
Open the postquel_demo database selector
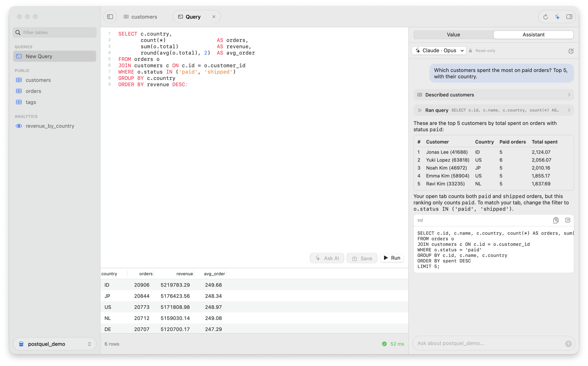[55, 344]
